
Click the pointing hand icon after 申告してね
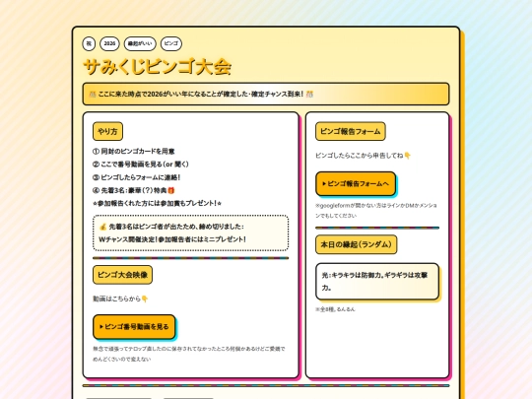pos(408,156)
